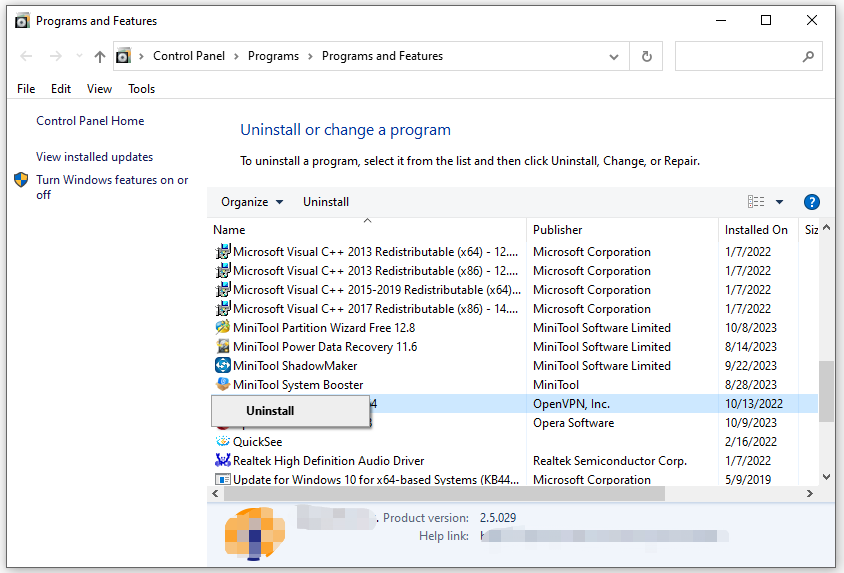
Task: Click Update for Windows 10 icon
Action: click(x=223, y=479)
